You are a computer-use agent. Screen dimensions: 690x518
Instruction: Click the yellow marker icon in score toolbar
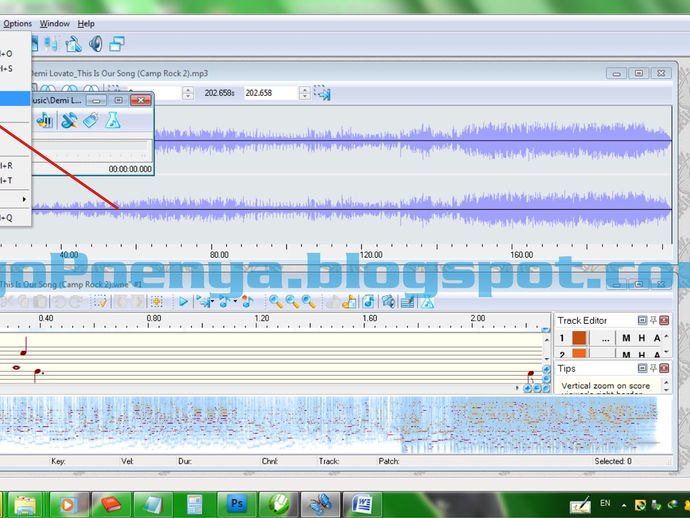click(156, 302)
